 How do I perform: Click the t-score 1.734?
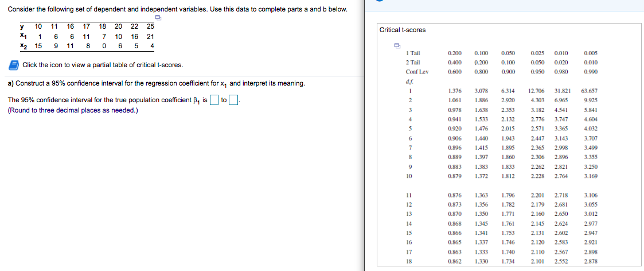(x=509, y=261)
